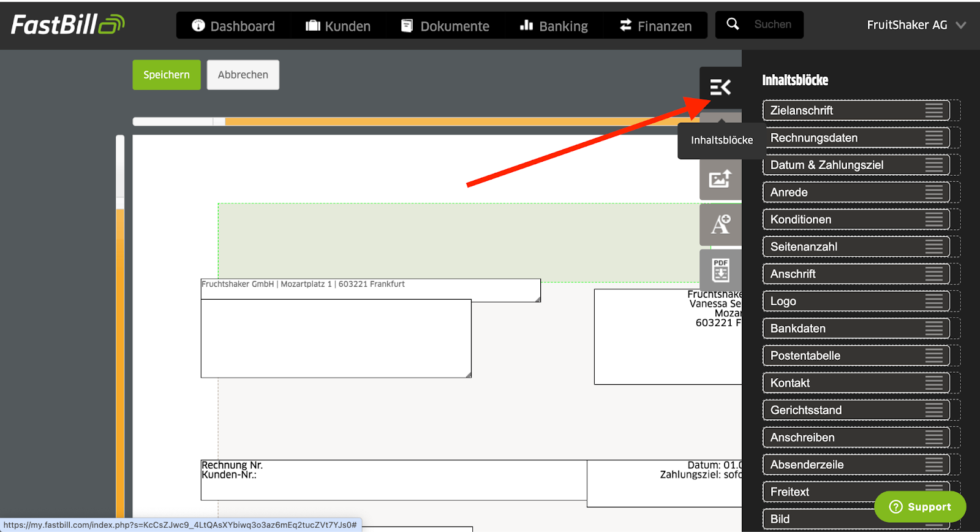Grab the drag handle on Postentabelle
Screen dimensions: 980x532
pos(934,356)
